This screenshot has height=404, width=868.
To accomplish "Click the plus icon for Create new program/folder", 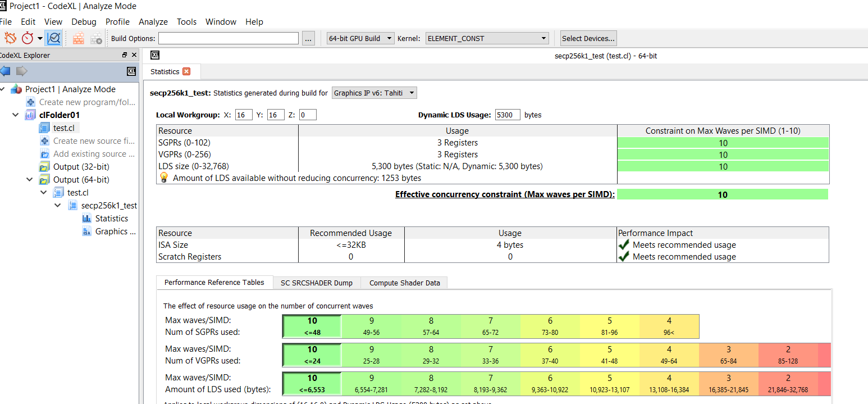I will (31, 102).
